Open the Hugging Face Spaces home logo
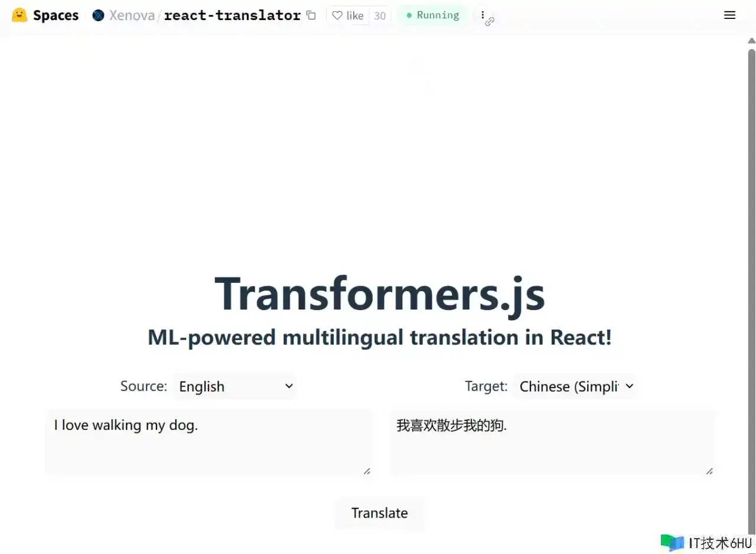Screen dimensions: 756x554 (19, 15)
